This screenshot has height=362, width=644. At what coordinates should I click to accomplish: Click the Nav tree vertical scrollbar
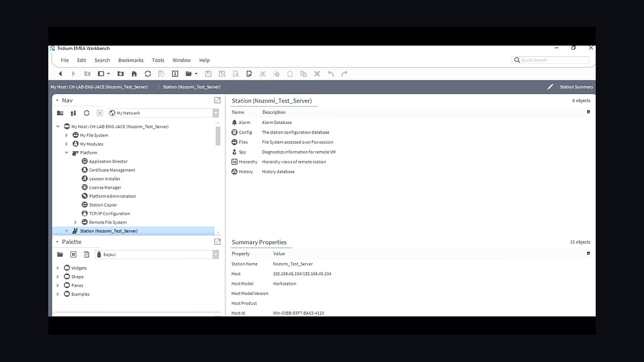pyautogui.click(x=218, y=136)
